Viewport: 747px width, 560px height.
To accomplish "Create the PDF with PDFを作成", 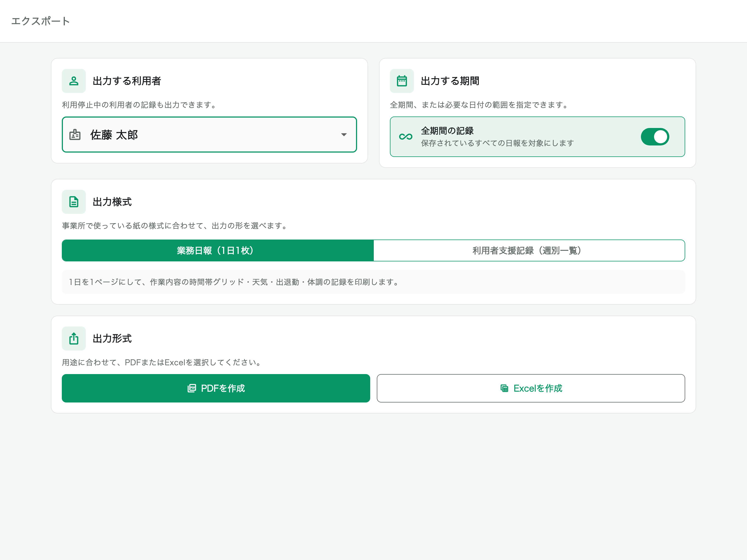I will (x=216, y=389).
